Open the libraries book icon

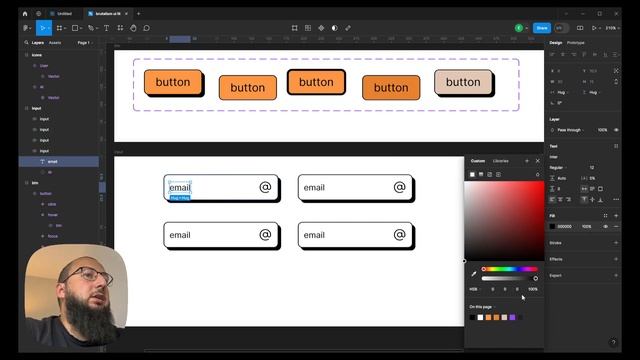click(580, 28)
